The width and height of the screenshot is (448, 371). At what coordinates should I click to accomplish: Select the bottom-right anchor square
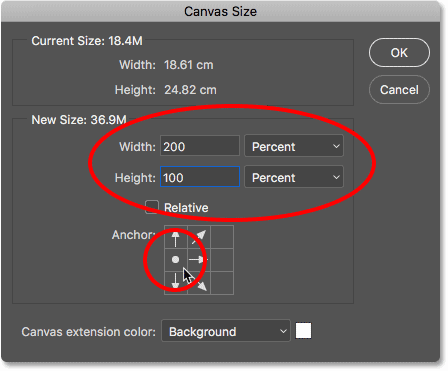pyautogui.click(x=222, y=283)
